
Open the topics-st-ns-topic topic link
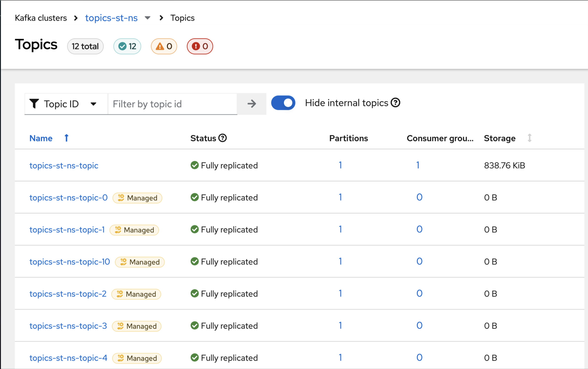tap(64, 166)
